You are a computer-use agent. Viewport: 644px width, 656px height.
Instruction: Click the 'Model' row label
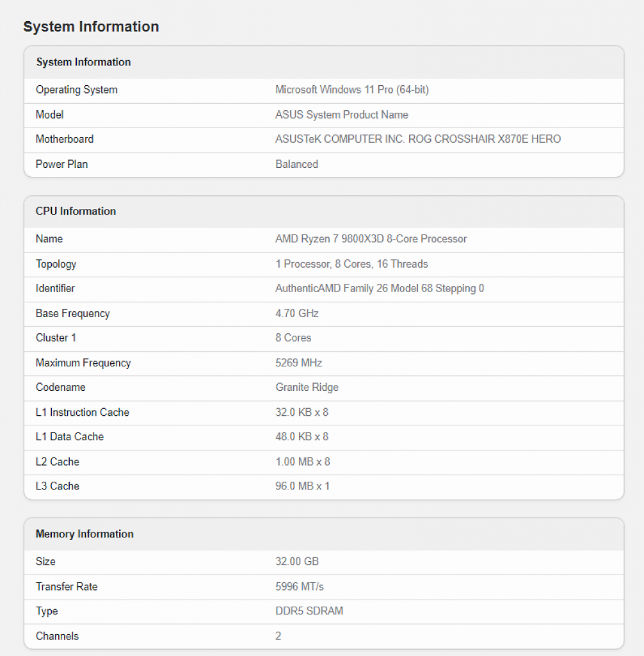tap(50, 115)
